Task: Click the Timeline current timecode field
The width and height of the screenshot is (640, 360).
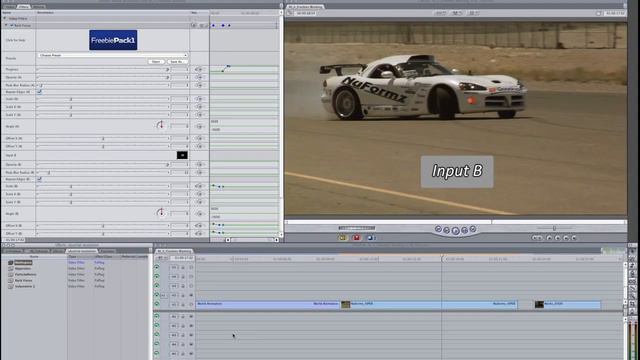Action: (x=182, y=258)
